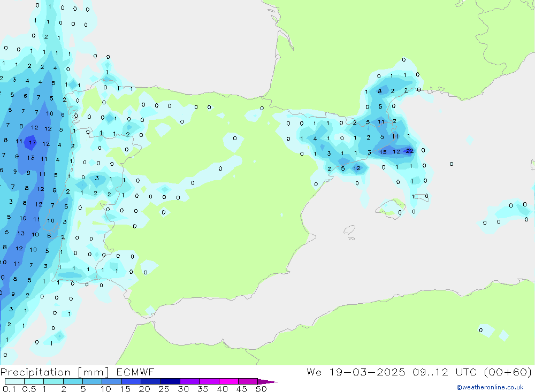Select the 0.5–1 mm legend color swatch
Screen dimensions: 535x392
(x=34, y=381)
